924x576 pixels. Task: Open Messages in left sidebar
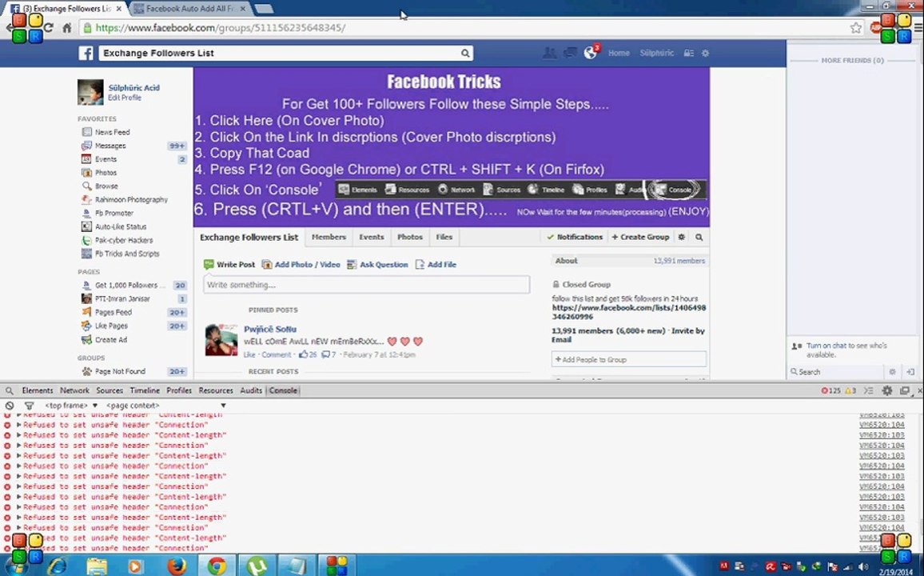110,146
